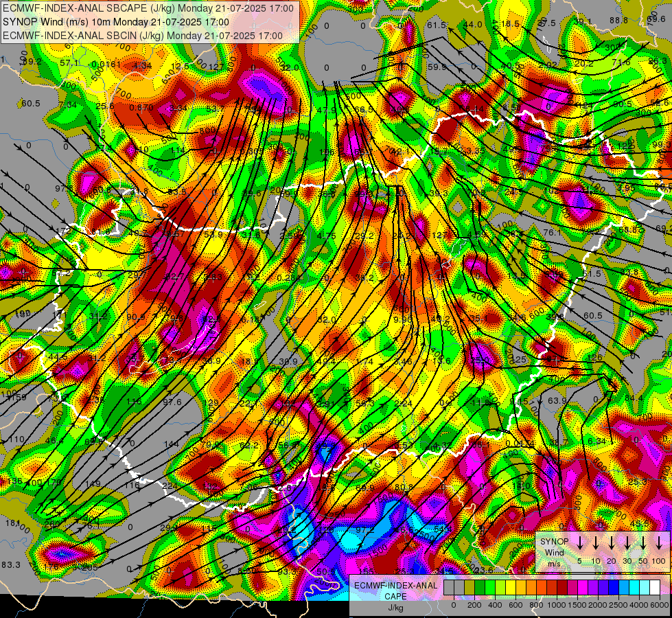
Task: Click station value '61.5' on the map
Action: click(x=437, y=25)
